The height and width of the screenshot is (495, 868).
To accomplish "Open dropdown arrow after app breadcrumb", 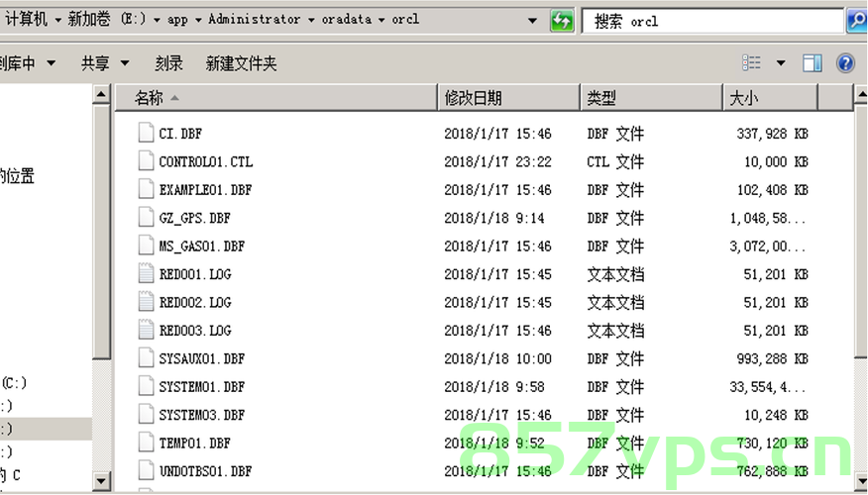I will click(x=198, y=21).
